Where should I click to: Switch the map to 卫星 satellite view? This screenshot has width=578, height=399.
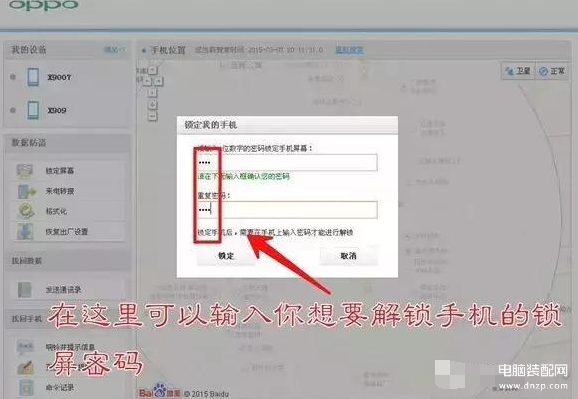[518, 71]
